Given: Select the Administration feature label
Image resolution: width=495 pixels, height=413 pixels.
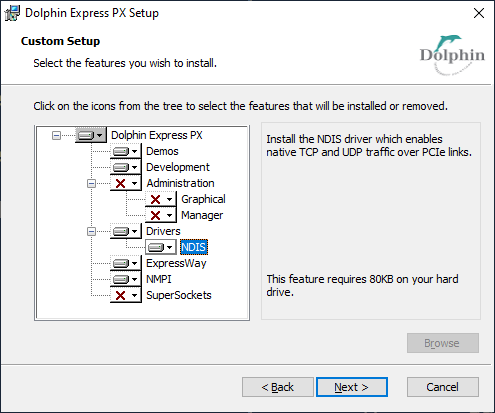Looking at the screenshot, I should (180, 183).
